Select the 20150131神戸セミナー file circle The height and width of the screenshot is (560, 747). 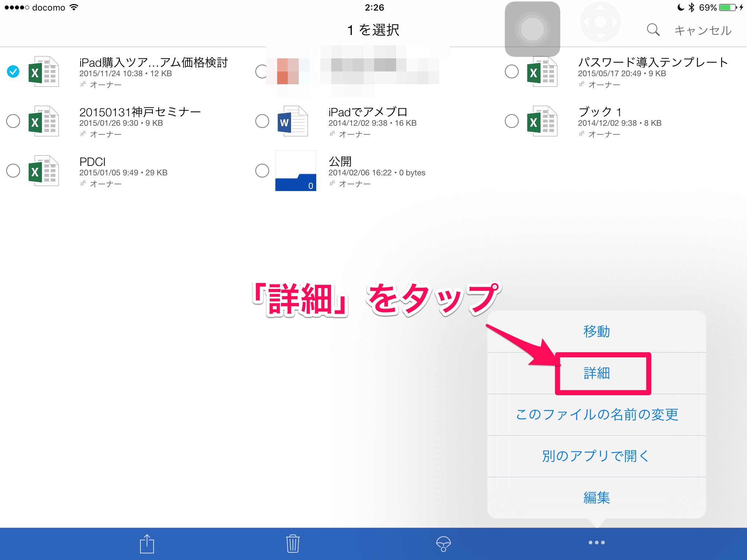13,121
